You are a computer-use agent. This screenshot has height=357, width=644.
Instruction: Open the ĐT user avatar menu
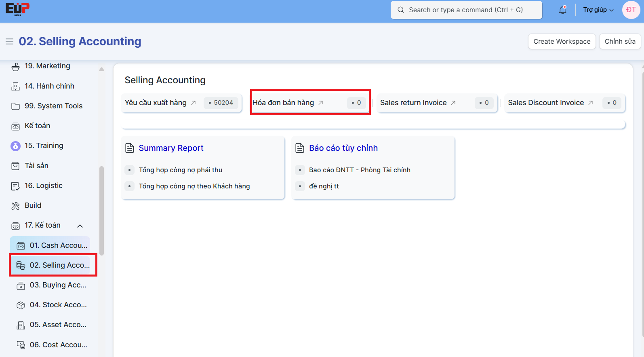[631, 10]
